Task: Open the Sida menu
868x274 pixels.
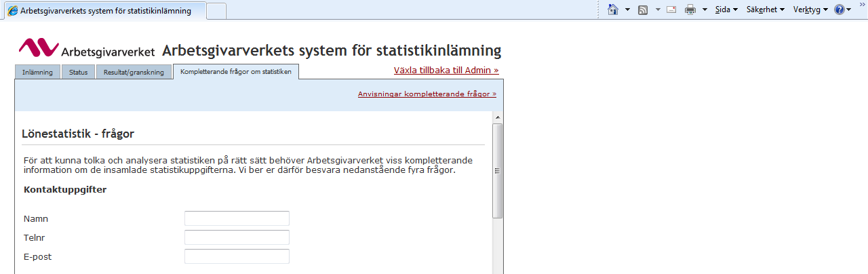Action: tap(726, 9)
